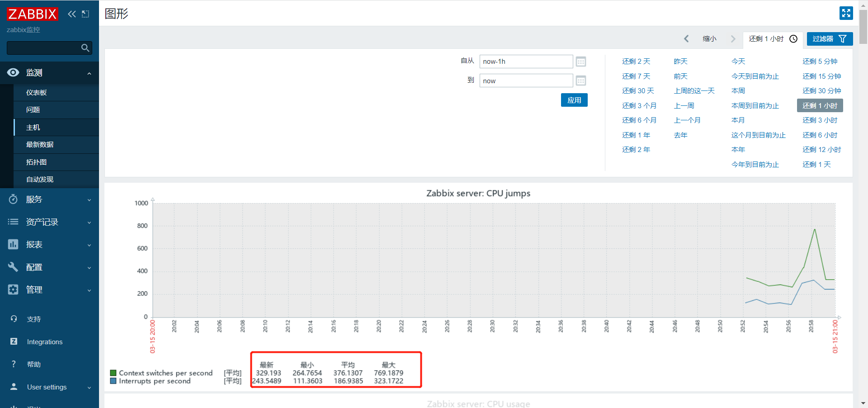Select the 昨天 time range
Viewport: 868px width, 408px height.
point(680,62)
